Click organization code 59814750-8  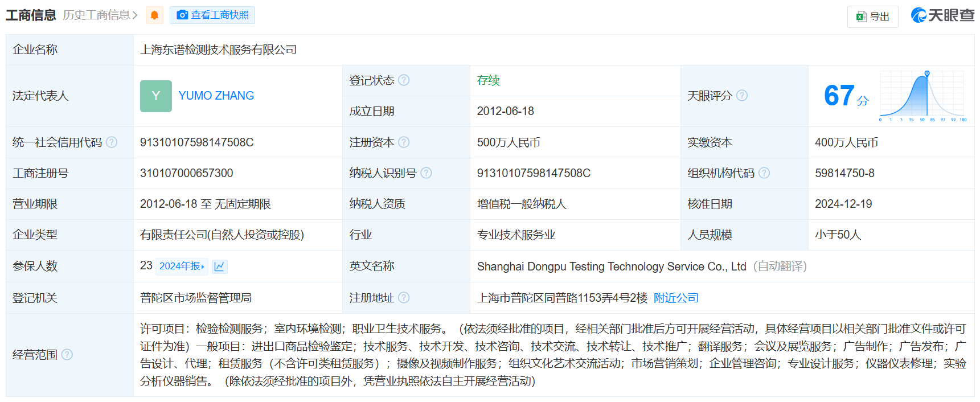[x=844, y=173]
